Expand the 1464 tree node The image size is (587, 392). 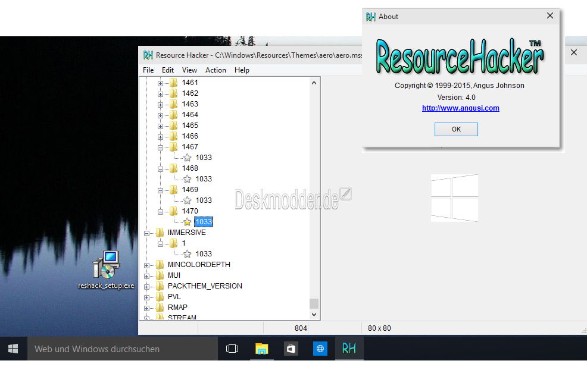160,115
